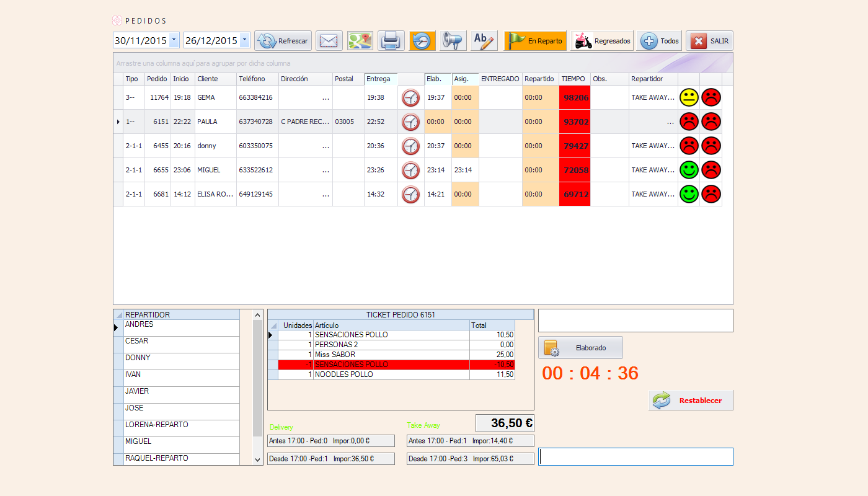Sort by the TIEMPO column header
The image size is (868, 496).
pos(574,79)
